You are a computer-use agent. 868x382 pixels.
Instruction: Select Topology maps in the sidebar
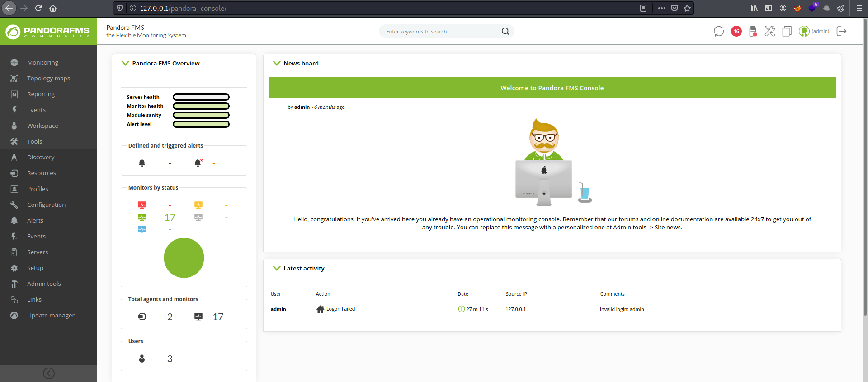pos(48,78)
